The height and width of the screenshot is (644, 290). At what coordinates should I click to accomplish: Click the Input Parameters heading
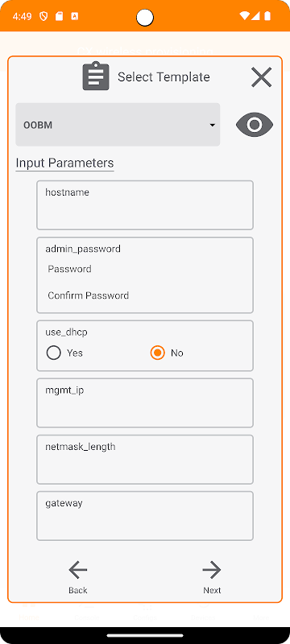pos(64,163)
